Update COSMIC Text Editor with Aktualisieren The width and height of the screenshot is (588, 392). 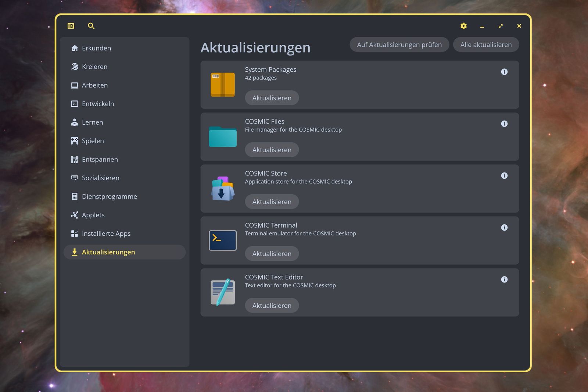[272, 305]
